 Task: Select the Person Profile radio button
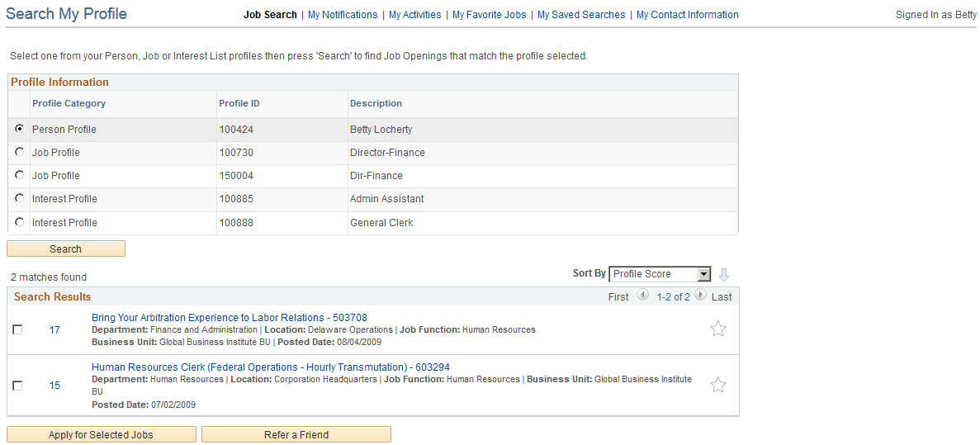19,128
